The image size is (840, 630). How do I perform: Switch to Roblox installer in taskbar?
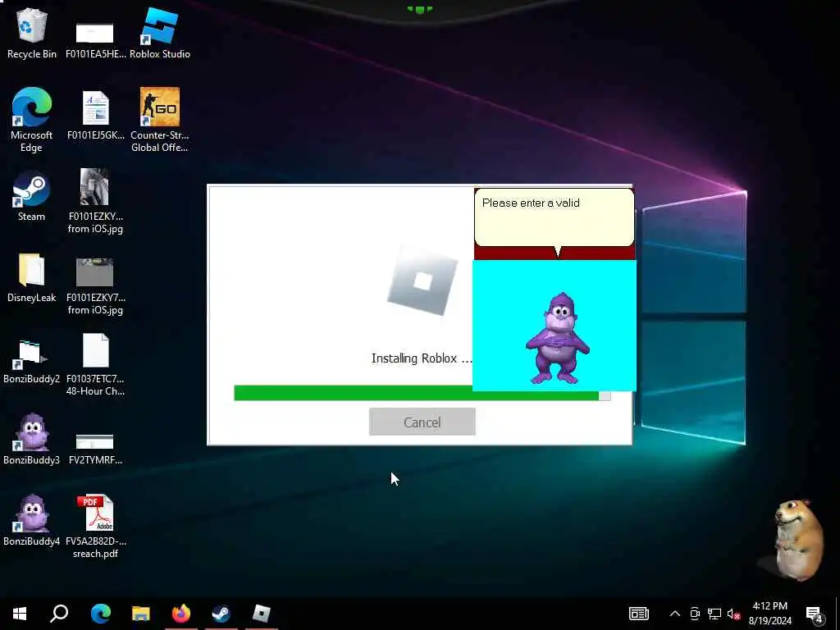click(x=262, y=614)
